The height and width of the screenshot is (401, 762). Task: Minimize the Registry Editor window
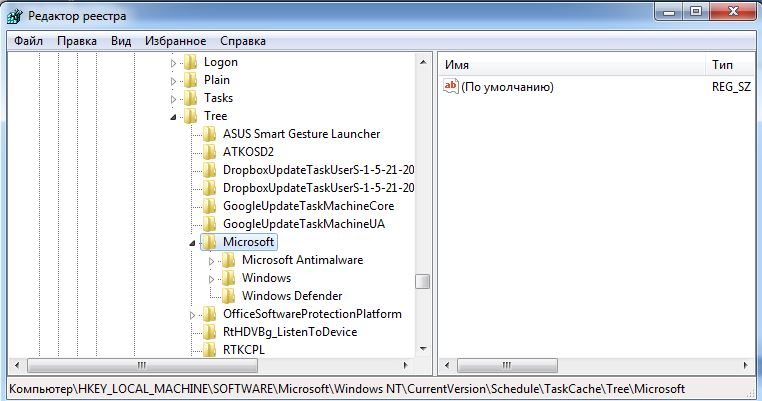[669, 12]
